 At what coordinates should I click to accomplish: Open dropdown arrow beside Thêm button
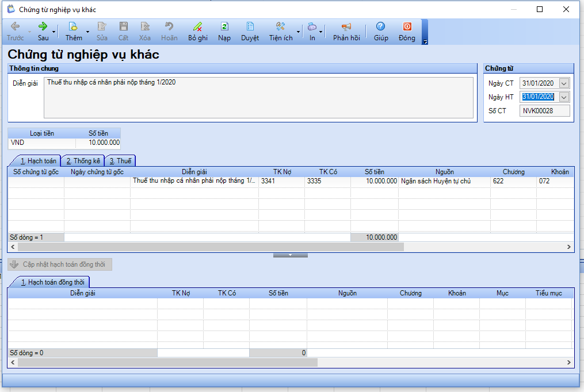coord(87,32)
